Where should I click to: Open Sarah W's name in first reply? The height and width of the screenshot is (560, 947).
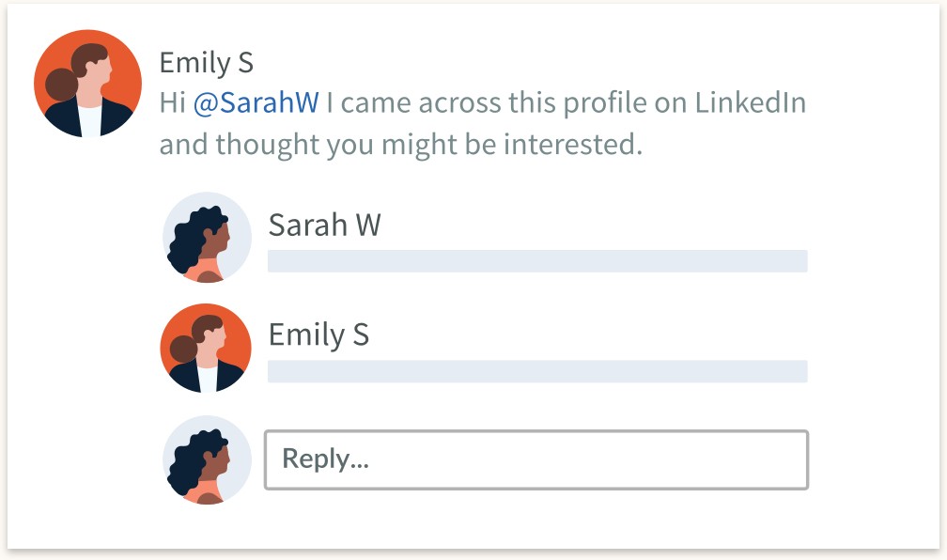tap(324, 225)
